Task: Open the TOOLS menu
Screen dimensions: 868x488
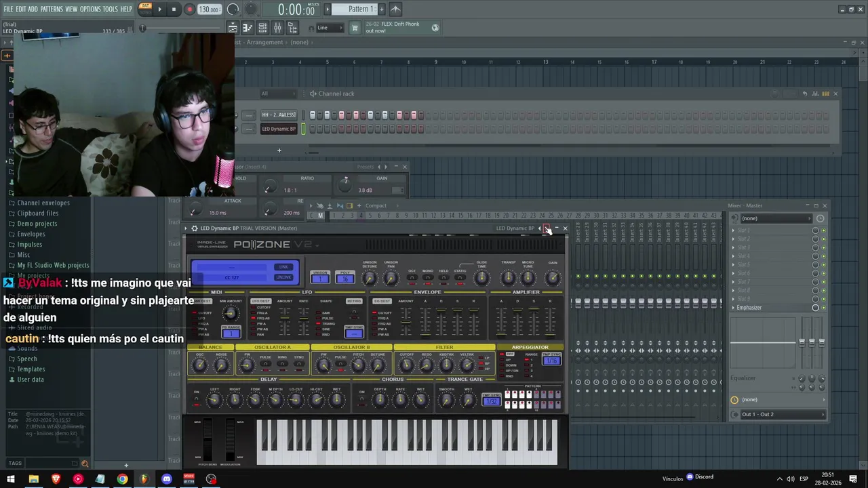Action: (x=111, y=9)
